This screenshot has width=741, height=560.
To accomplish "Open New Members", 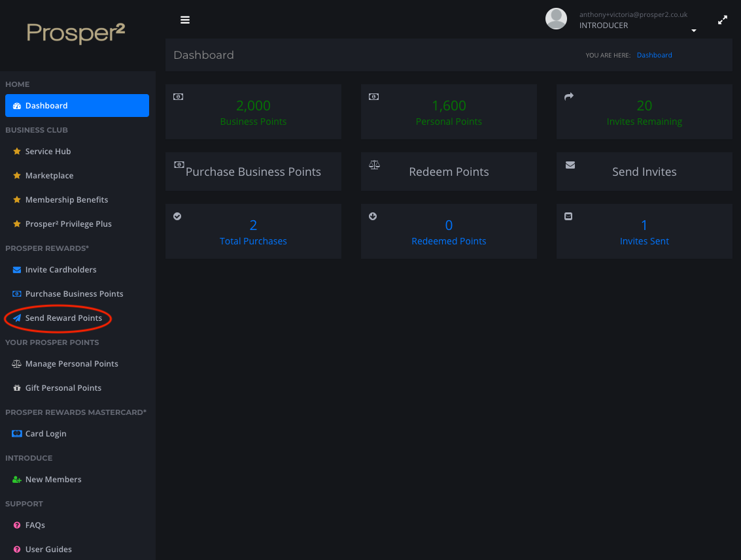I will tap(54, 479).
